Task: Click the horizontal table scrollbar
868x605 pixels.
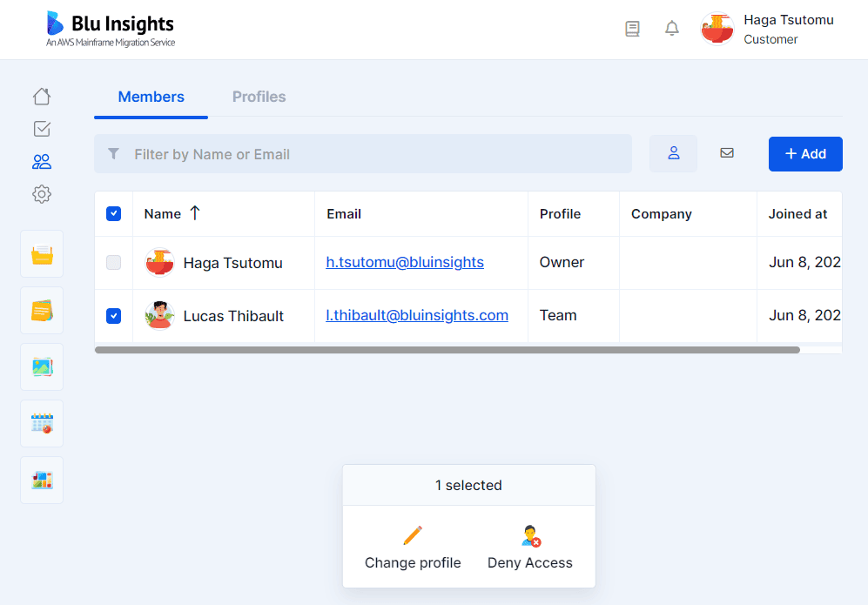Action: pos(447,350)
